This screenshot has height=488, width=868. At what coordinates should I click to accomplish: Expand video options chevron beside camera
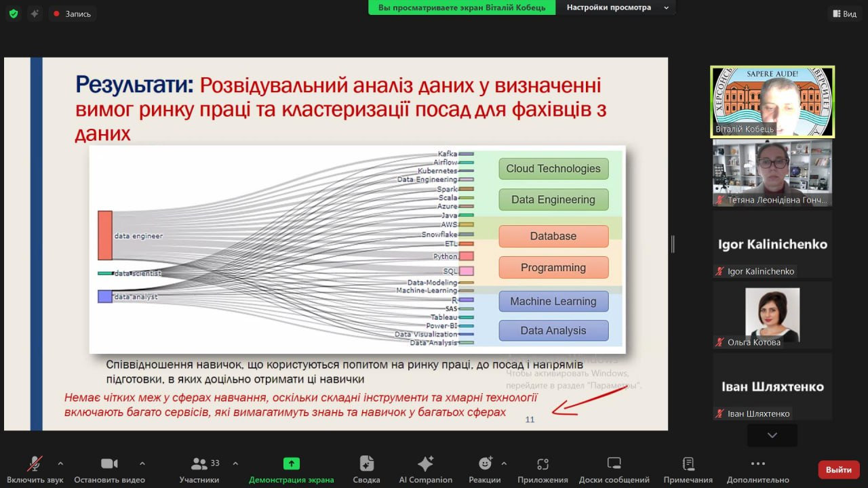point(142,464)
